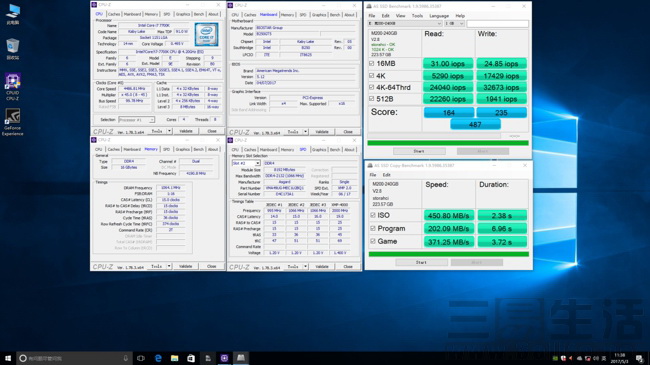The height and width of the screenshot is (365, 650).
Task: Click the AS SSD Copy Benchmark title bar icon
Action: [x=370, y=165]
